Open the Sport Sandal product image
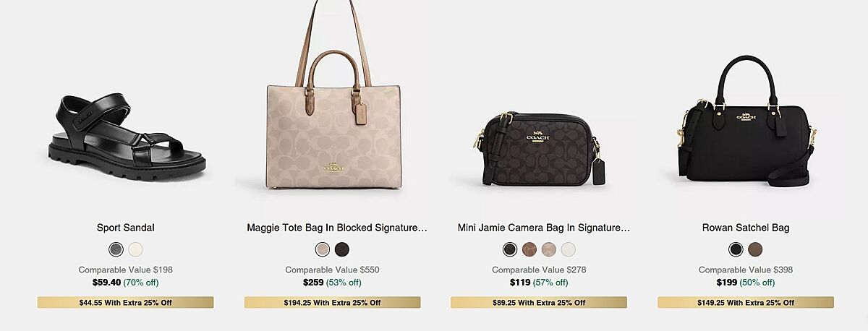Screen dimensions: 868x331 (x=126, y=137)
